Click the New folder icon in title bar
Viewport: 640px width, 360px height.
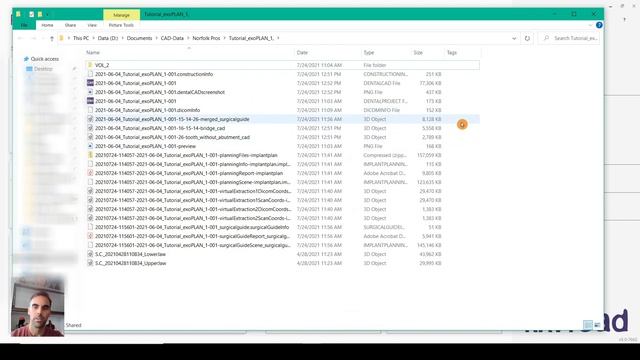click(x=40, y=14)
